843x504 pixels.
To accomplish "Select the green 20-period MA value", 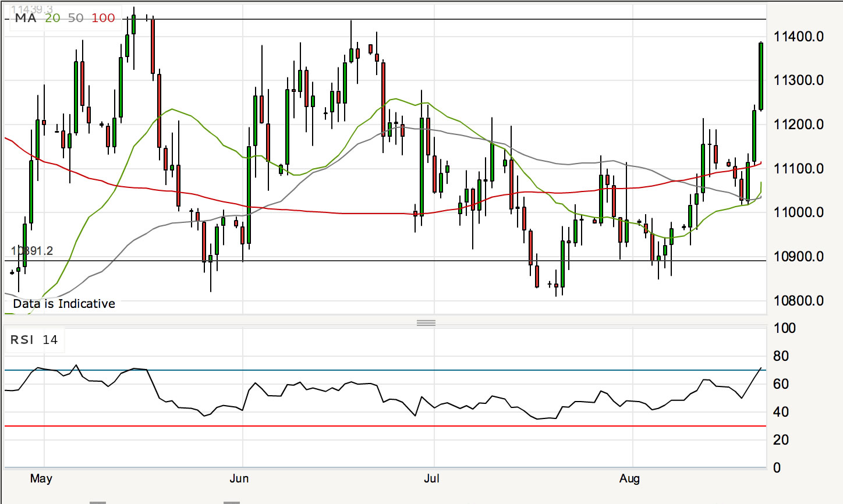I will (x=52, y=18).
